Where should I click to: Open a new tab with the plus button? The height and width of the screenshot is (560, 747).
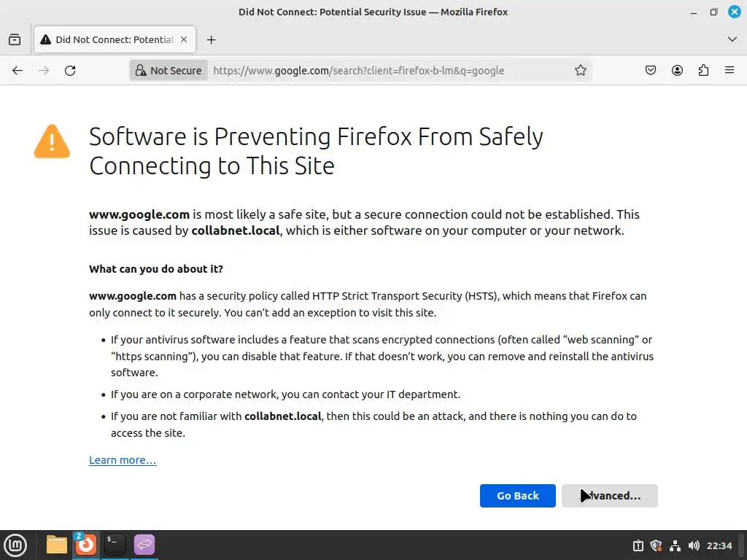click(x=212, y=39)
